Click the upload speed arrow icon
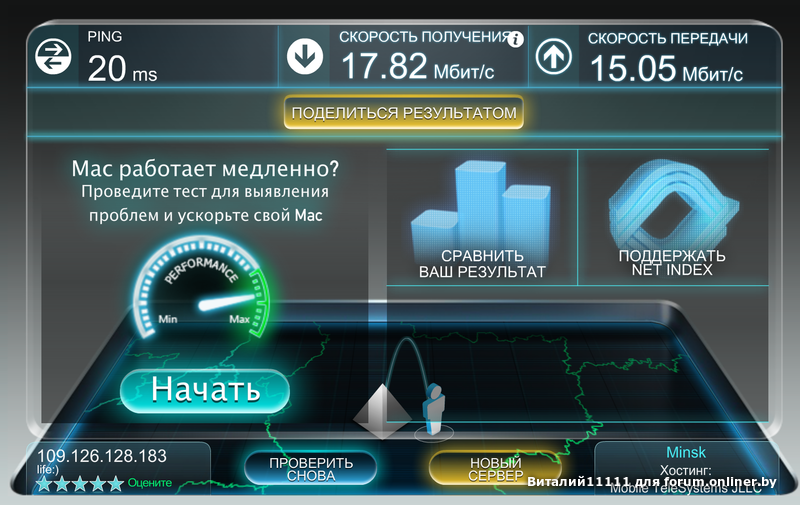The image size is (800, 505). pos(554,56)
